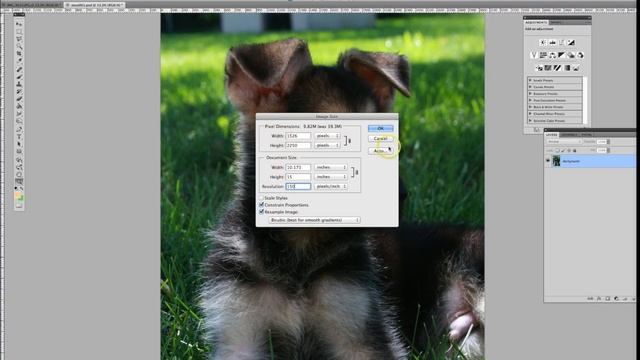Select the Zoom tool
The width and height of the screenshot is (640, 360).
pos(19,182)
